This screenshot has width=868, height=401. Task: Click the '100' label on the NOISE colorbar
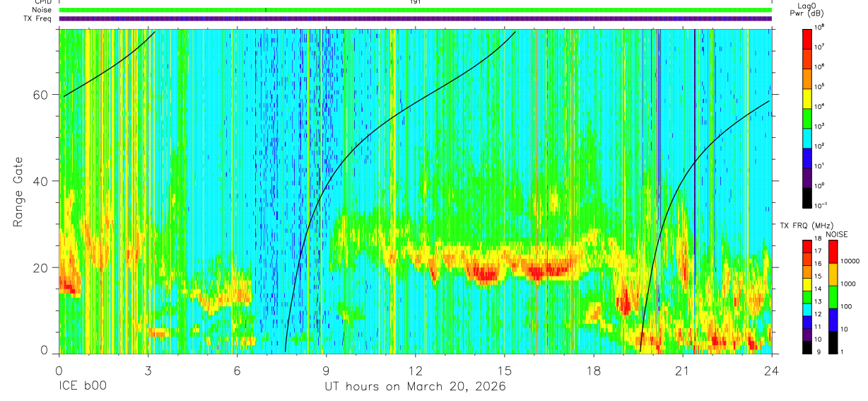click(846, 306)
